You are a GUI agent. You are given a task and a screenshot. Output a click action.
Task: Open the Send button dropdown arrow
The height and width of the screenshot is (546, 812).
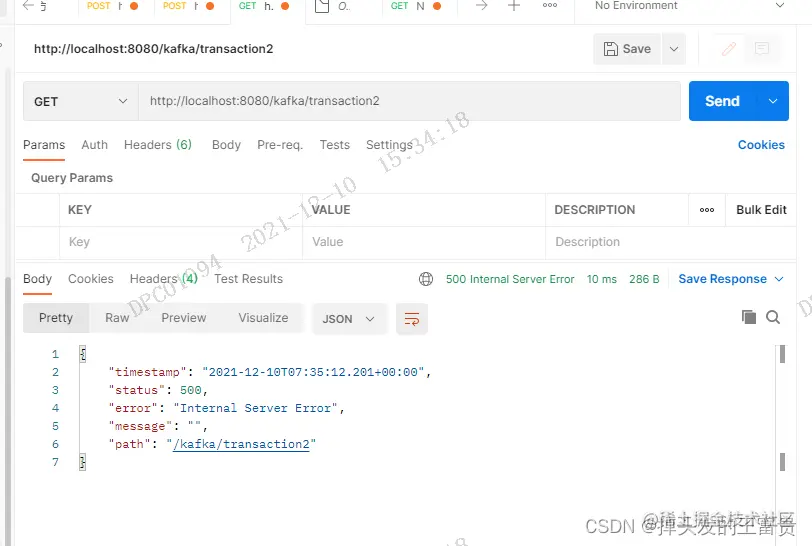[773, 101]
